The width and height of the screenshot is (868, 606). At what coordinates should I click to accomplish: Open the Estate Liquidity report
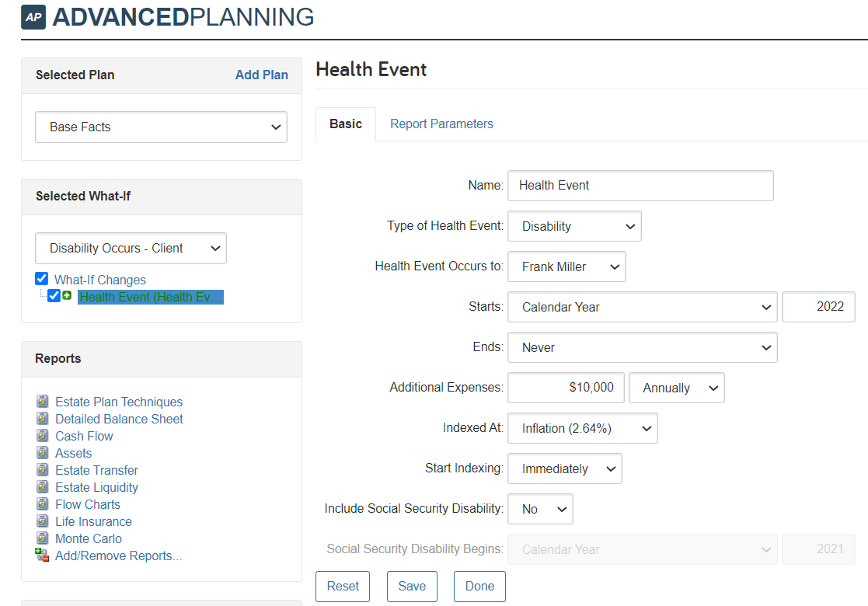[96, 488]
